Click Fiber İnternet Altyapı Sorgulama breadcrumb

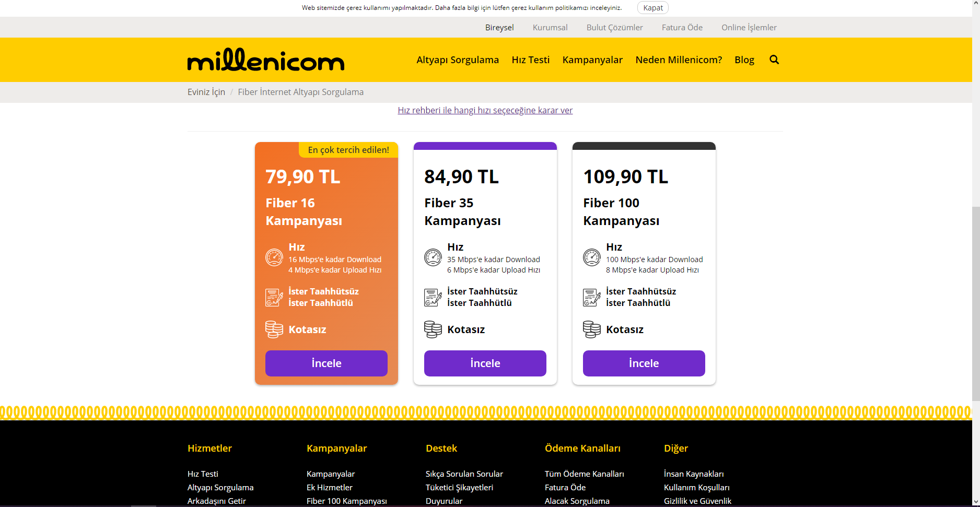301,92
